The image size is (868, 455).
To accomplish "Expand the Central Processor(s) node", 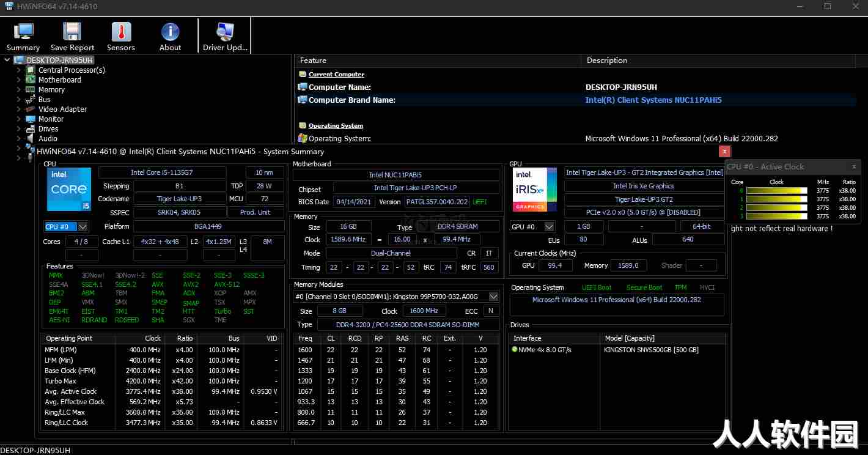I will [19, 70].
